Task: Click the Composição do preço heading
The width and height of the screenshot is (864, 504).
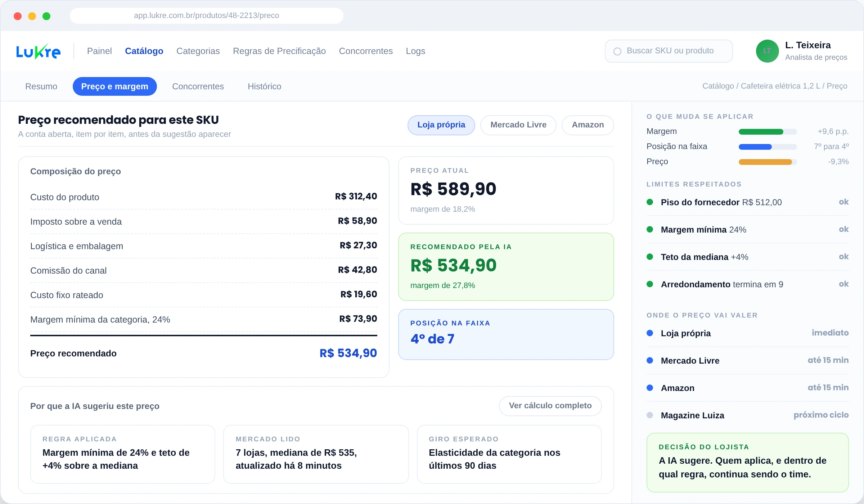Action: (76, 171)
